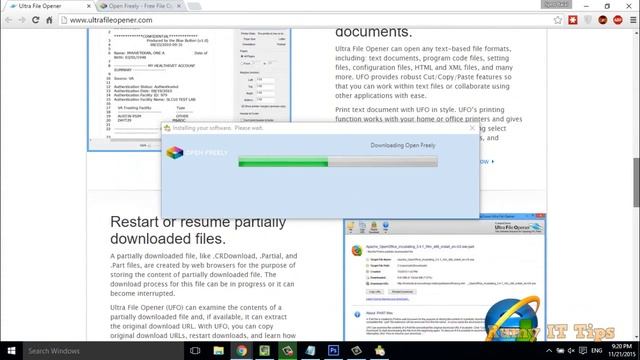Open the browser home page

coord(49,20)
